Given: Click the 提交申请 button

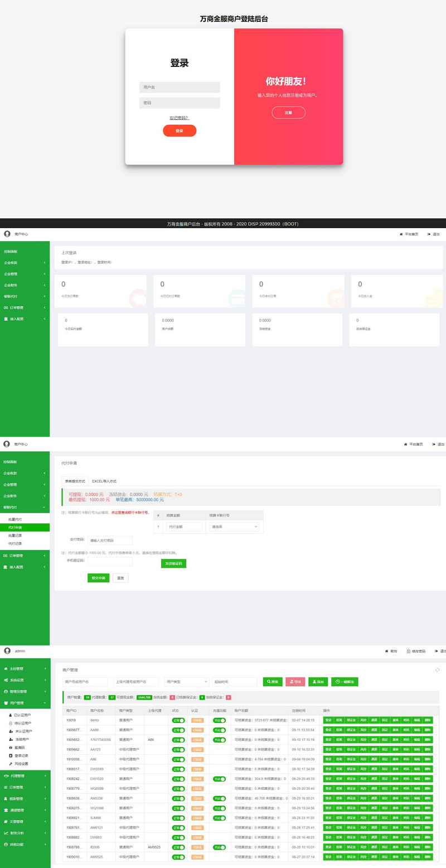Looking at the screenshot, I should click(x=98, y=578).
